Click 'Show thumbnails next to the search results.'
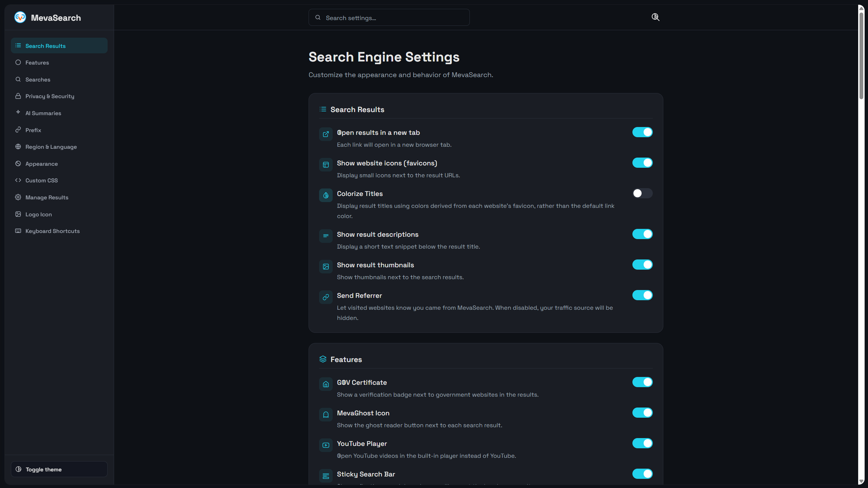 tap(400, 277)
